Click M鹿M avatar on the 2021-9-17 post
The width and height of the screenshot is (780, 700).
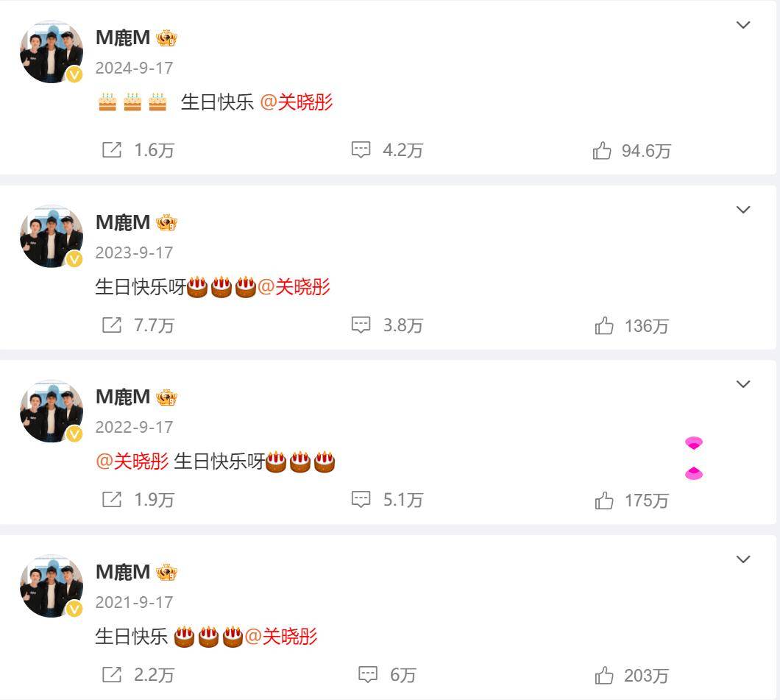click(52, 586)
